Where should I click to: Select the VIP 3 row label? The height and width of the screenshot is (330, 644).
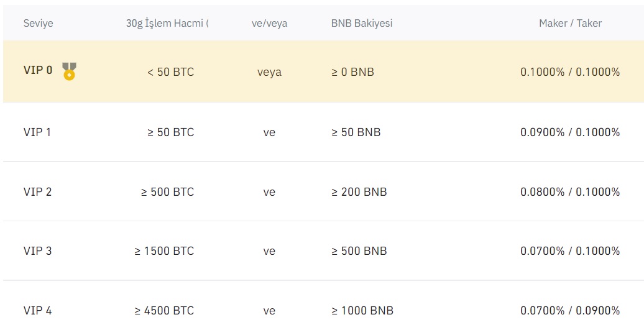click(37, 251)
